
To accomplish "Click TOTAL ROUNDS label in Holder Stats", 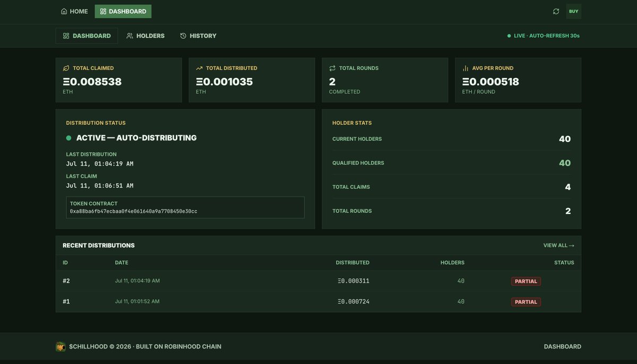I will coord(352,211).
